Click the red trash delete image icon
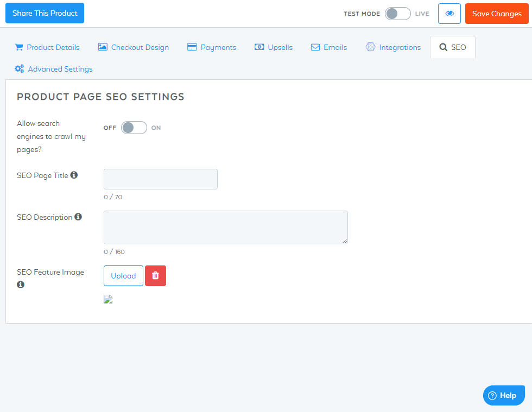The height and width of the screenshot is (412, 532). pyautogui.click(x=155, y=276)
